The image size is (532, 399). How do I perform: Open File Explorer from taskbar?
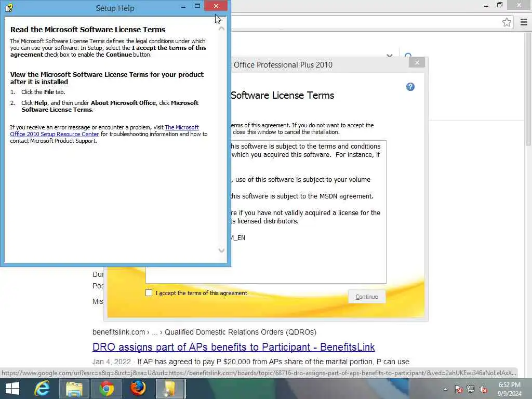(74, 389)
